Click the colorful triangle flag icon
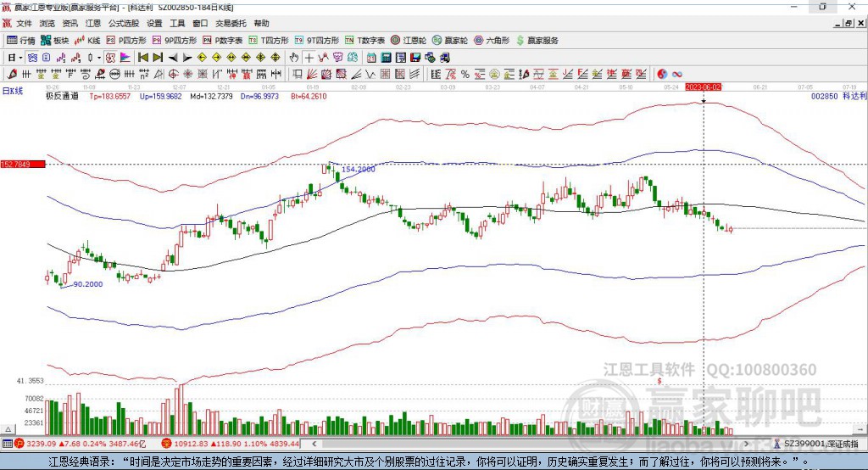This screenshot has width=868, height=470. coord(125,58)
